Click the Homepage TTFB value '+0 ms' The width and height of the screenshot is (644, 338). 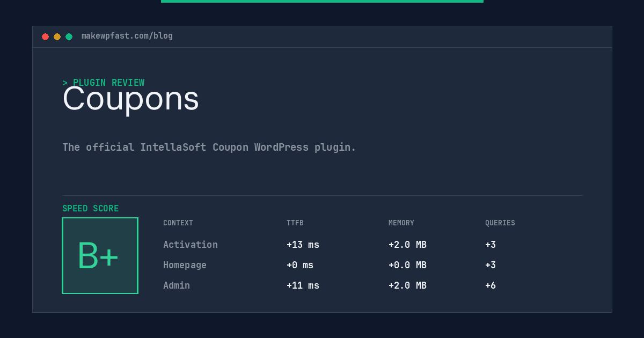tap(300, 265)
